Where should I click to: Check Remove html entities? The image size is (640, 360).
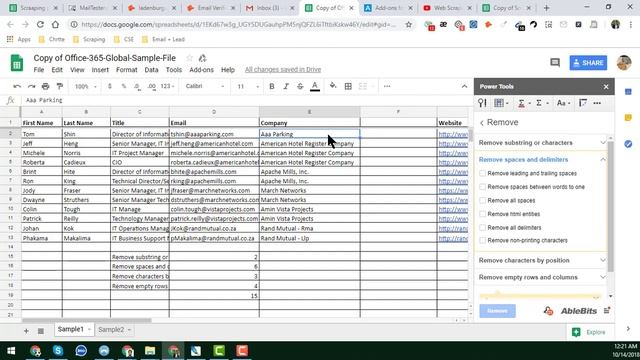coord(482,214)
